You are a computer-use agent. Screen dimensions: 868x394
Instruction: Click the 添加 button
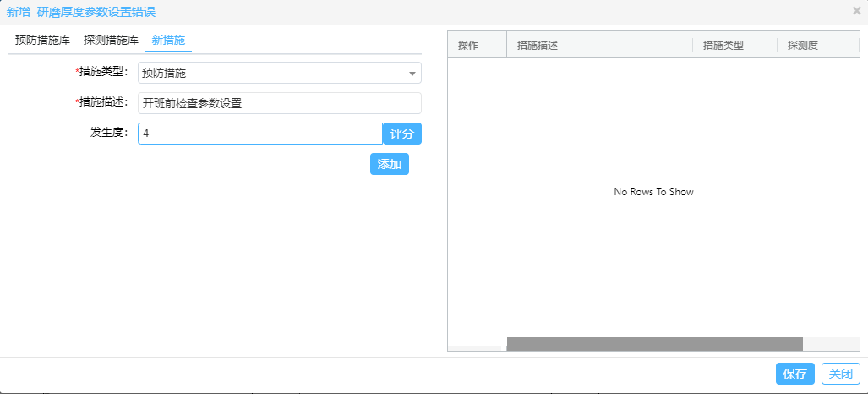pos(389,164)
